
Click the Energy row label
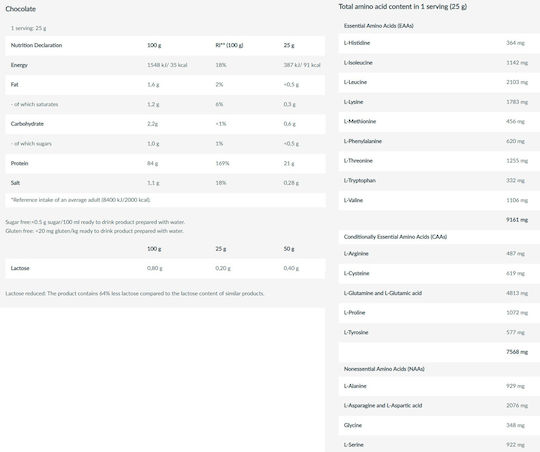click(x=19, y=65)
